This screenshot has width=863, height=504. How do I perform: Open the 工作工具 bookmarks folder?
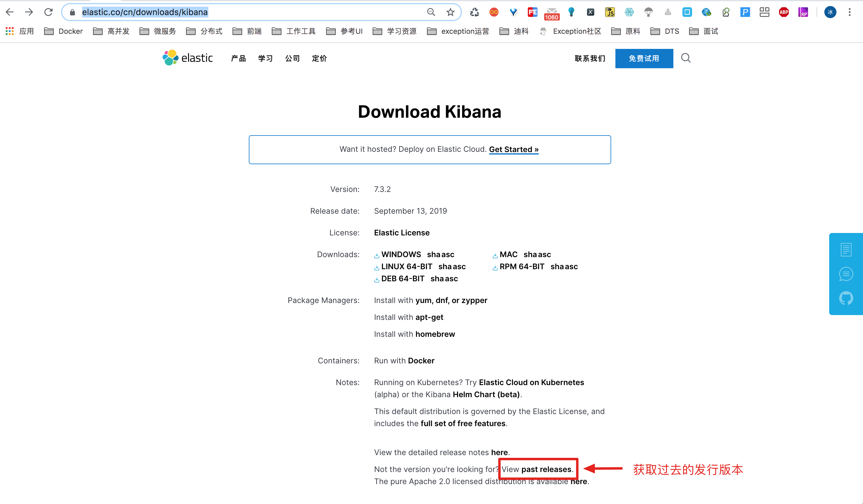coord(294,31)
